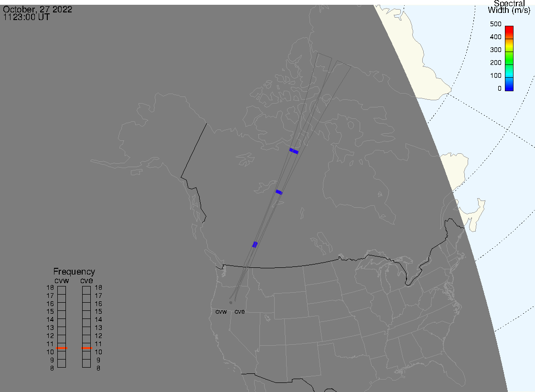The height and width of the screenshot is (392, 535).
Task: Click the southernmost blue scatter patch near the border
Action: click(x=255, y=244)
